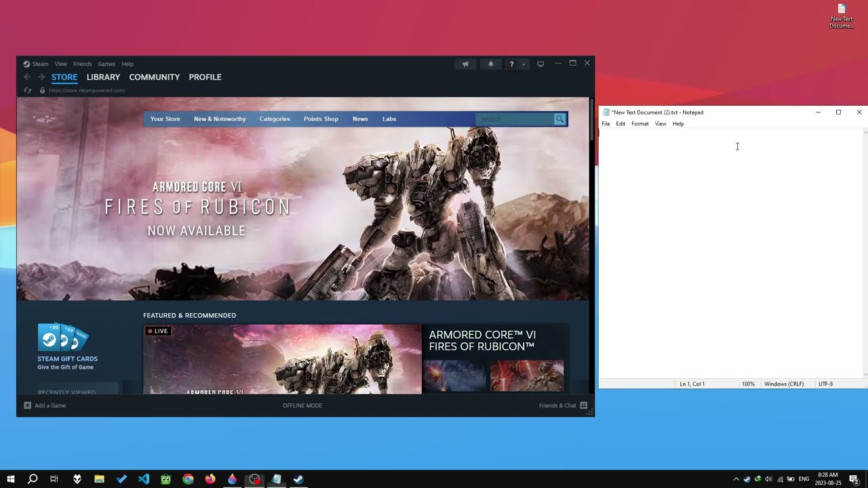Click the store search magnifier button
868x488 pixels.
coord(559,119)
